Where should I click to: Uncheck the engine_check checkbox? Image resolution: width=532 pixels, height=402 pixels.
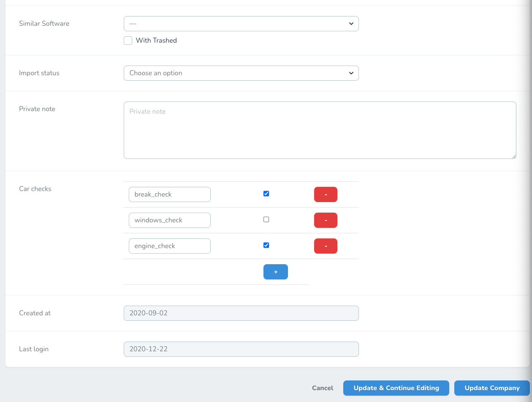[x=266, y=245]
